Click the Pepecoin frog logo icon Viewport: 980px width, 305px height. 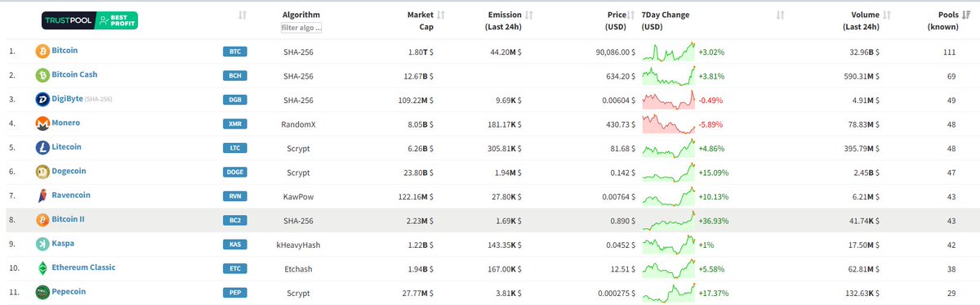click(42, 292)
